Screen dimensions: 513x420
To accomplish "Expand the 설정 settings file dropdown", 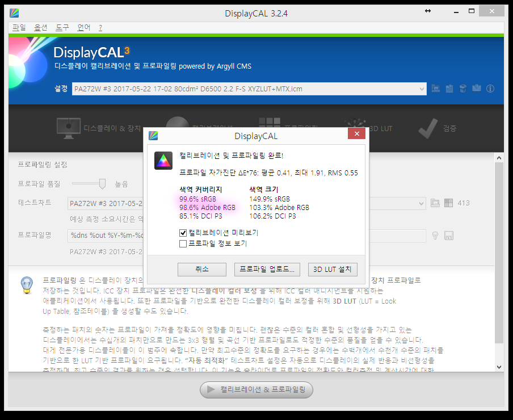I will coord(421,89).
